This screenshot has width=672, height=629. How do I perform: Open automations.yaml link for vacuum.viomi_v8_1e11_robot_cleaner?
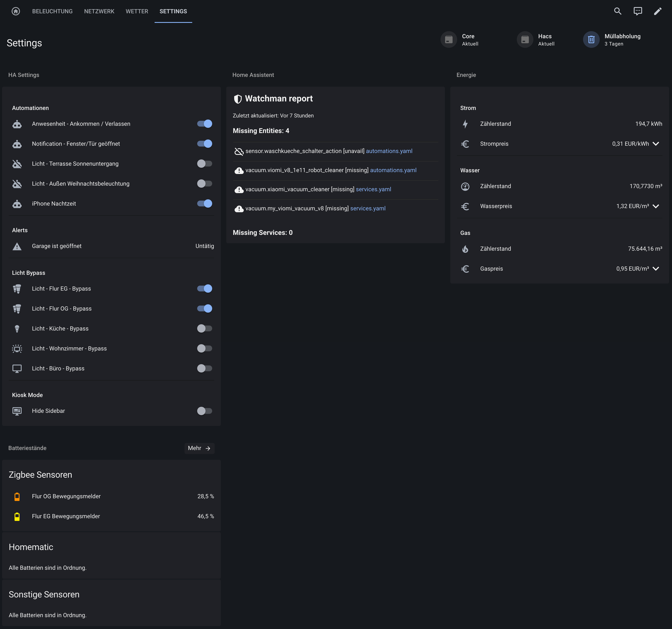tap(393, 170)
